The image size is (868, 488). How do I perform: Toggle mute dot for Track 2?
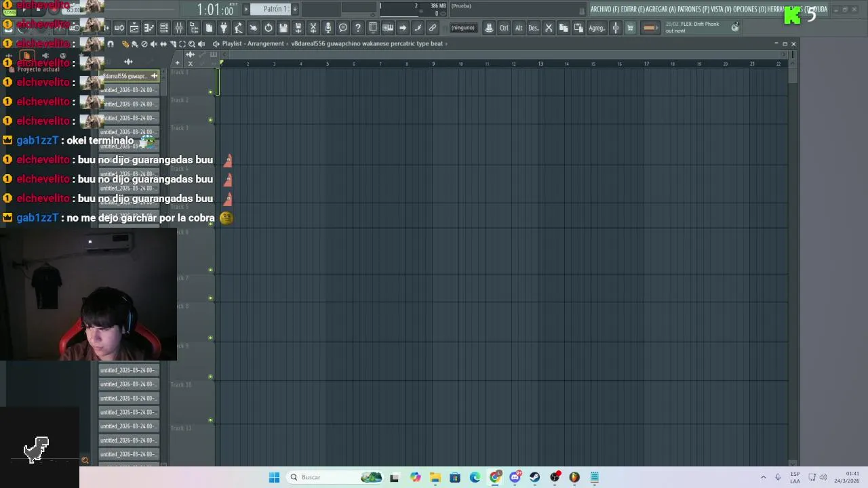pos(210,120)
